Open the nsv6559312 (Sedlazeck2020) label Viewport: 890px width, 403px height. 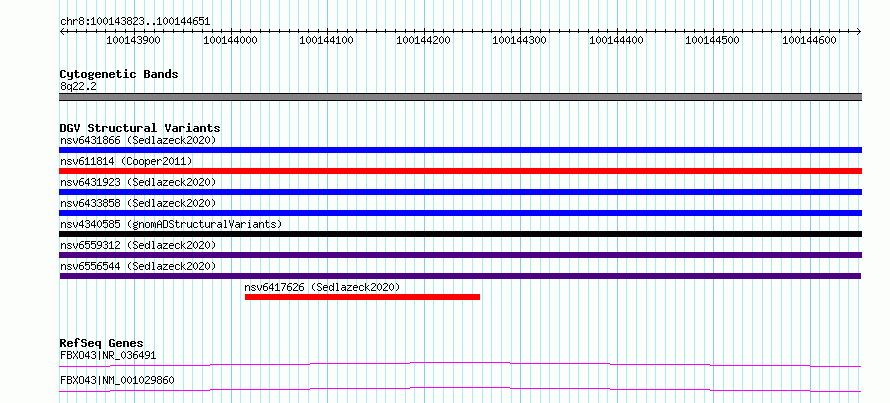coord(138,245)
